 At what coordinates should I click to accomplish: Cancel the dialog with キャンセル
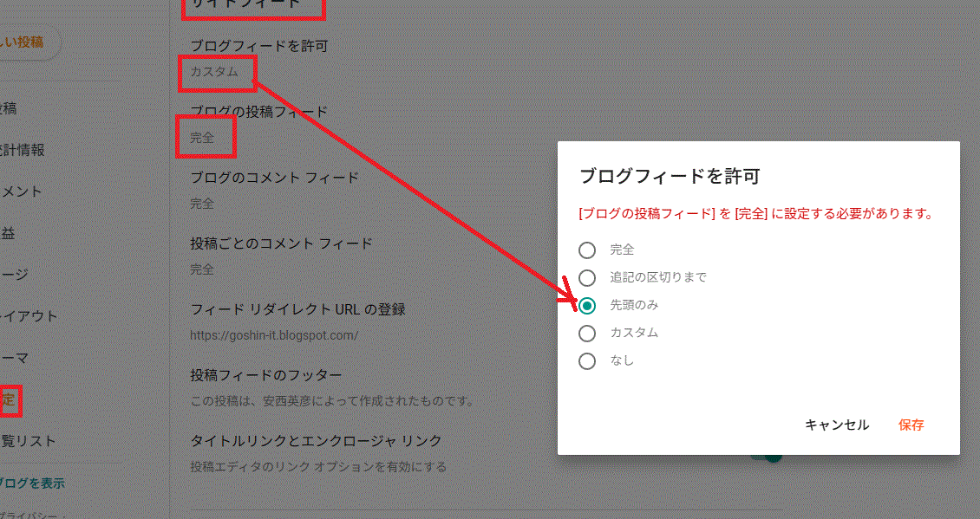pos(836,425)
